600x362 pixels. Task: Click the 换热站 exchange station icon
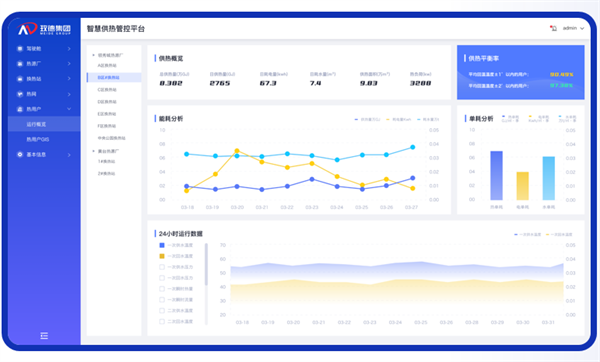(x=20, y=79)
